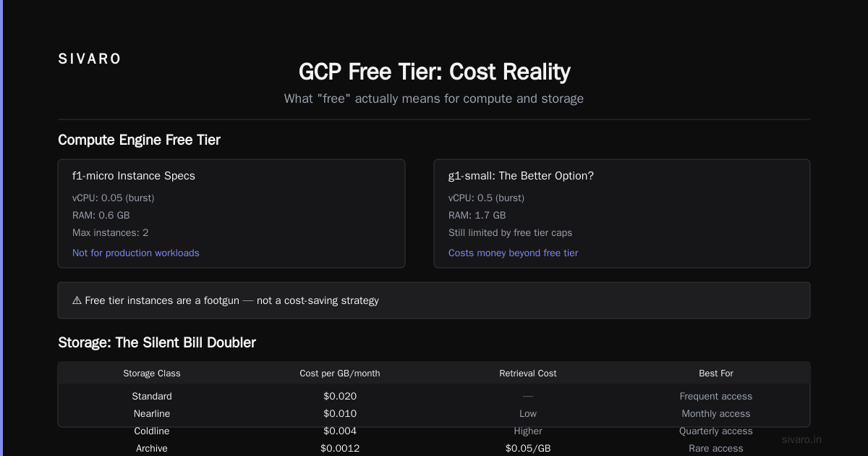
Task: Select 'vCPU: 0.5 (burst)' text
Action: point(487,198)
